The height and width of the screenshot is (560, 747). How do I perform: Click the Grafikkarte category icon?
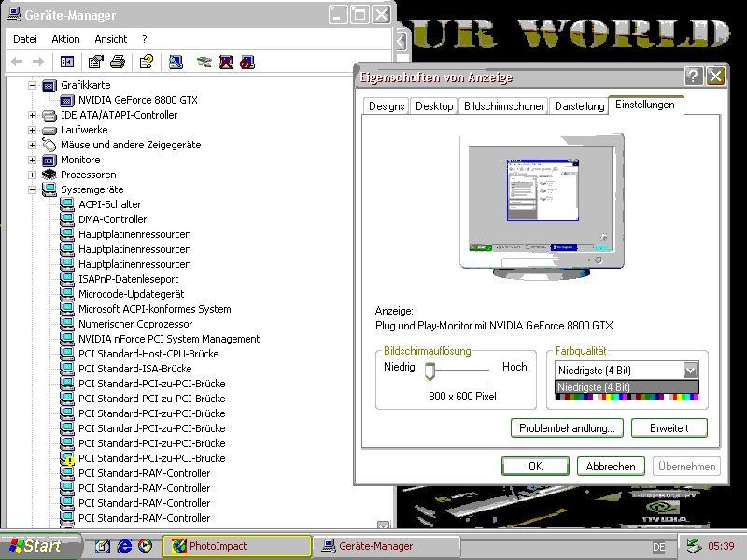coord(49,86)
